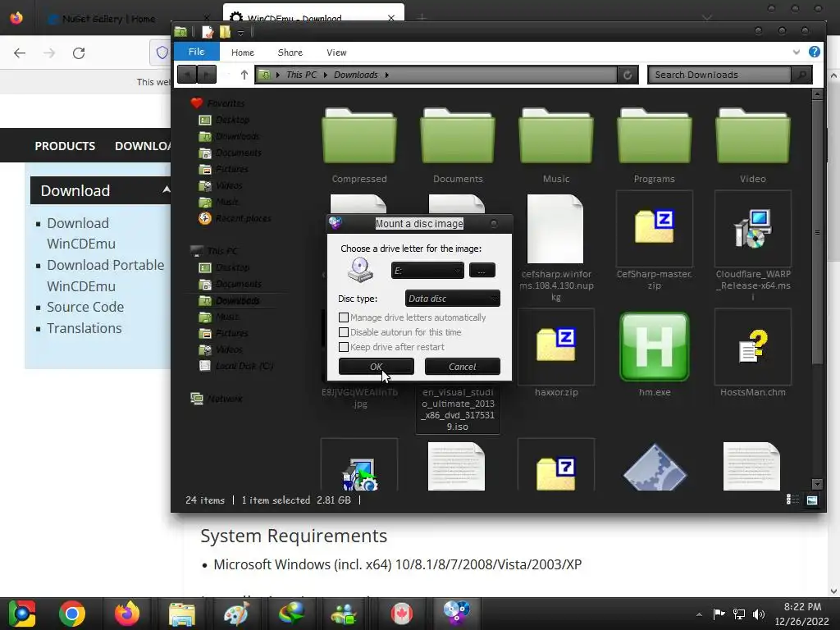Open the Home ribbon tab

243,52
